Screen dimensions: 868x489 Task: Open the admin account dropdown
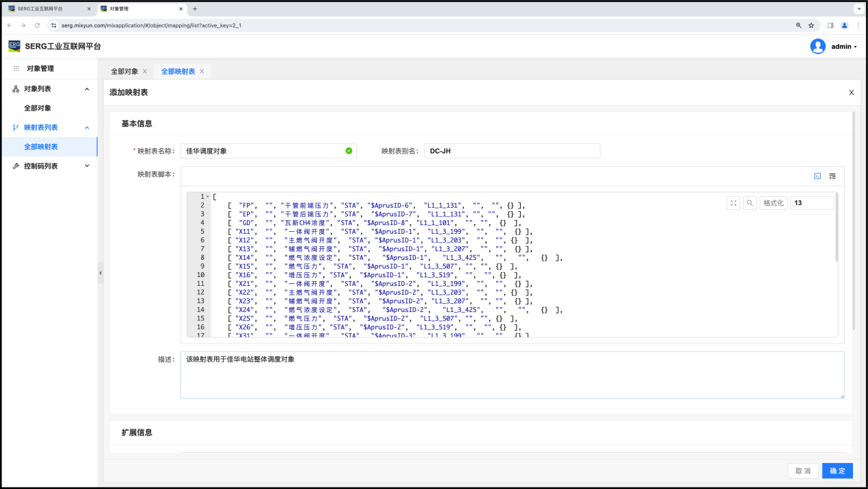tap(844, 47)
